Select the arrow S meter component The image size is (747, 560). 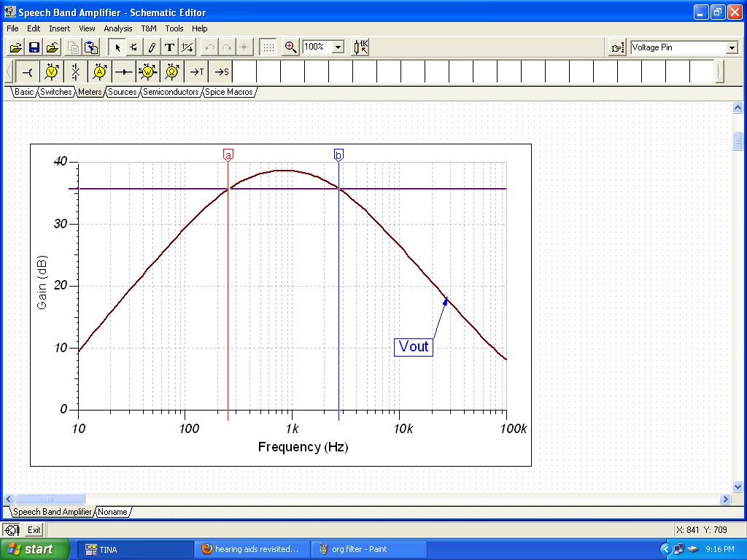[220, 72]
